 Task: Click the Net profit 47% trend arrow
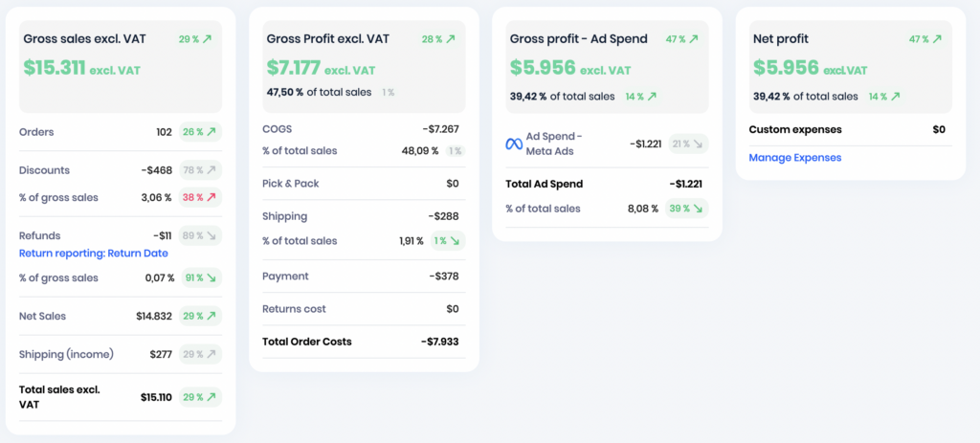coord(937,38)
